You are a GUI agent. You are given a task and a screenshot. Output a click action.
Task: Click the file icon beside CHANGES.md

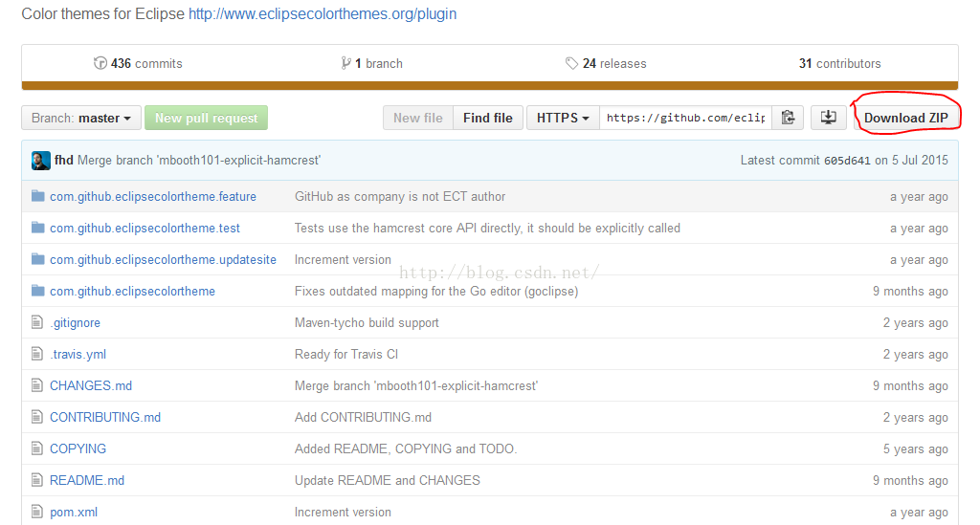(37, 385)
